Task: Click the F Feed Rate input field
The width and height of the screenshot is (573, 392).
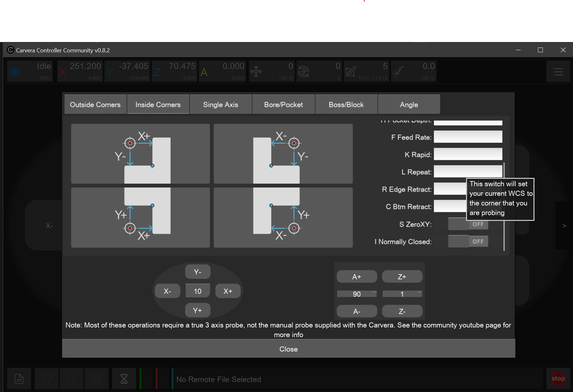Action: pos(468,137)
